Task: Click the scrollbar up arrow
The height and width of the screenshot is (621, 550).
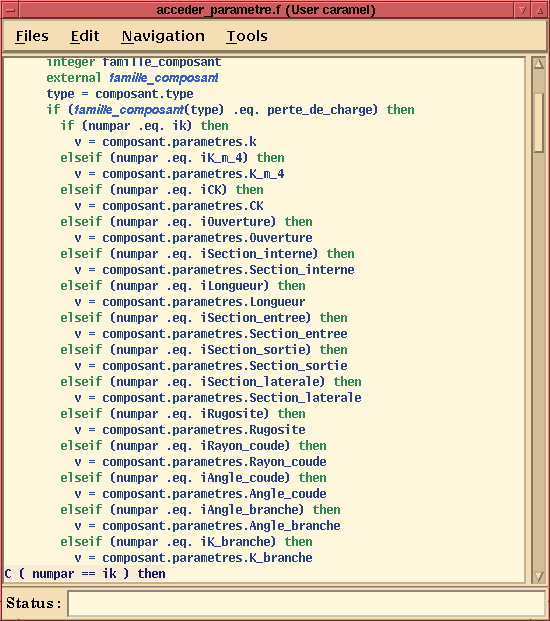Action: (539, 64)
